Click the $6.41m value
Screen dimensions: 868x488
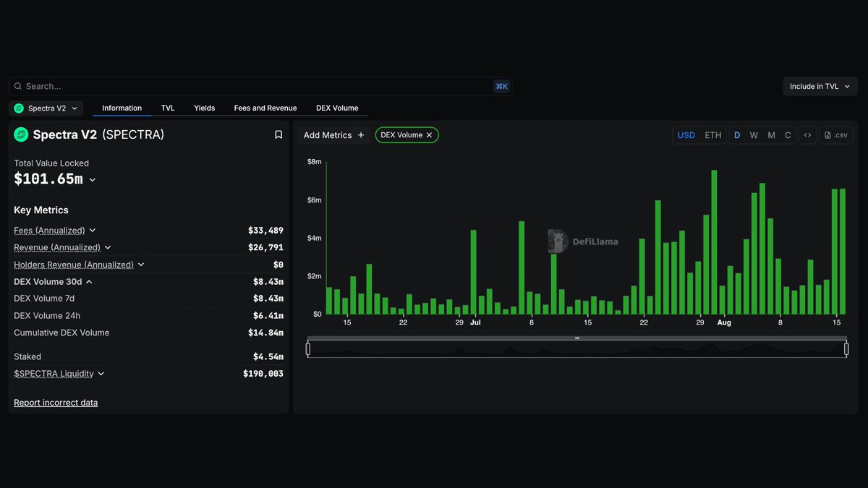pos(268,316)
